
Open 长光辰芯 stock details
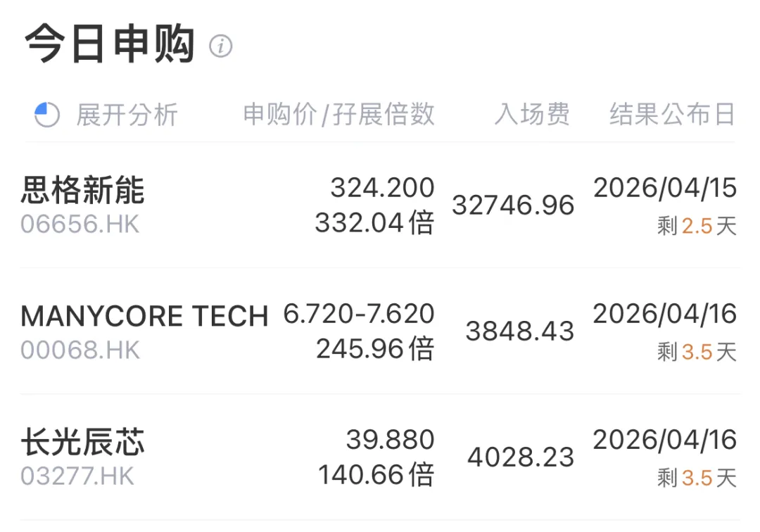(83, 443)
